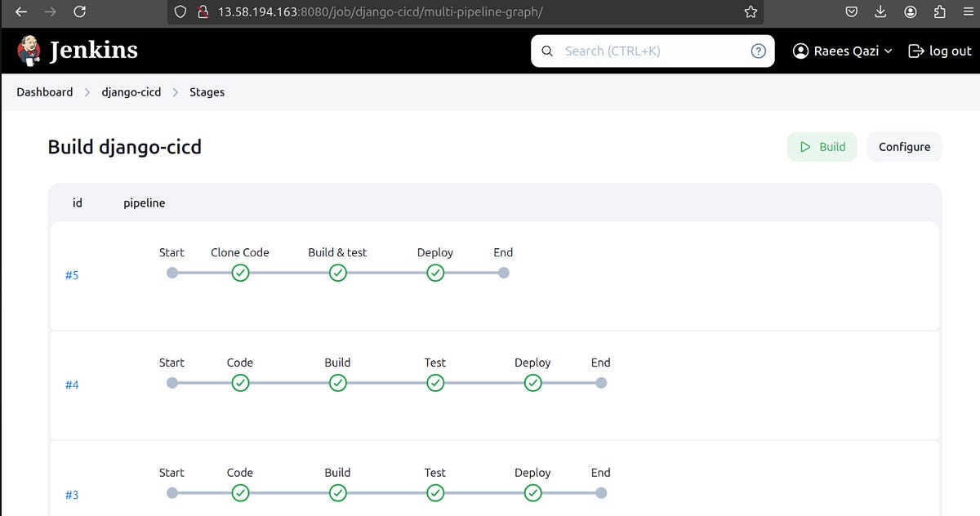
Task: Click the log out link
Action: [x=940, y=51]
